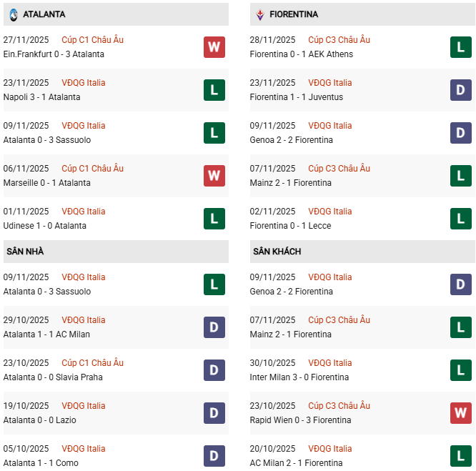Screen dimensions: 476x471
Task: Click the W badge for Marseille 0 - 1 Atalanta
Action: [x=214, y=176]
